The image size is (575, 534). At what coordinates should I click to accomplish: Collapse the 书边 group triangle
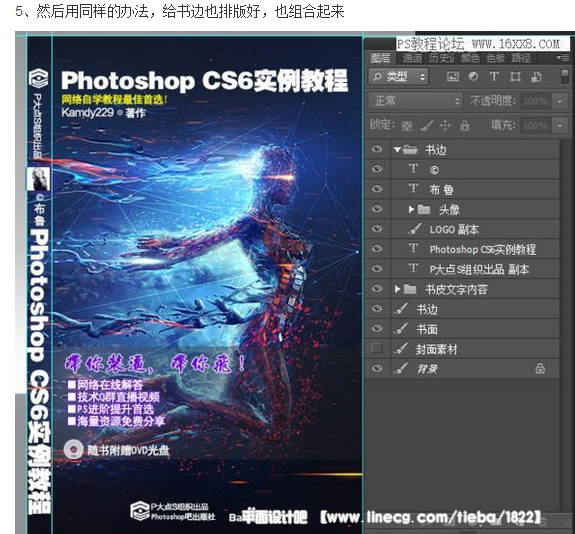(397, 149)
